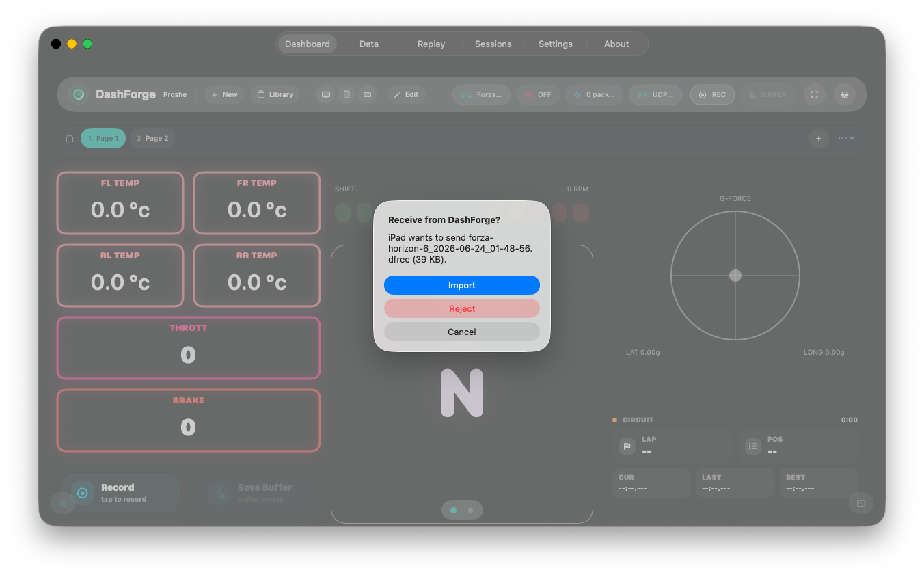
Task: Open the Forza game selector
Action: point(481,94)
